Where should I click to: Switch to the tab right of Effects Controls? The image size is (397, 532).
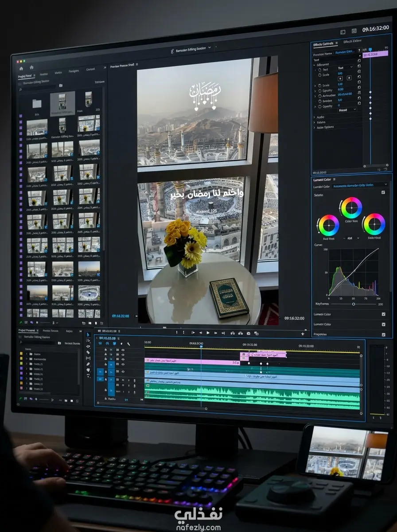[x=352, y=42]
